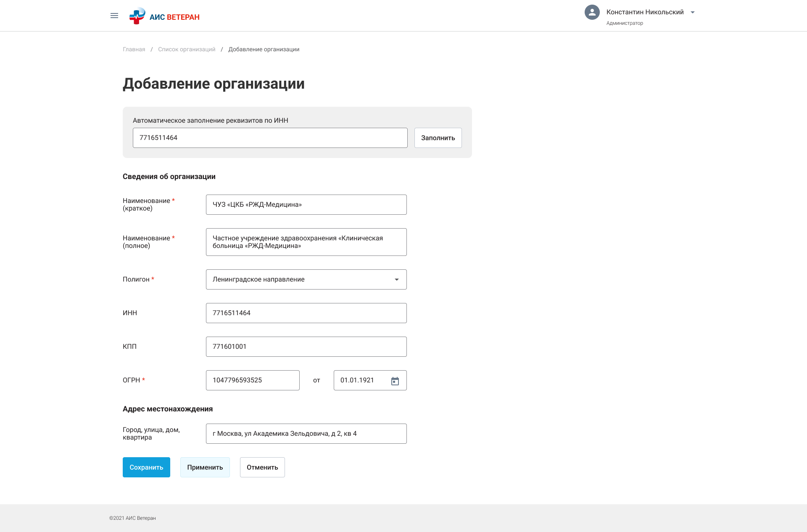This screenshot has width=807, height=532.
Task: Click the АИС Ветеран logo
Action: [164, 16]
